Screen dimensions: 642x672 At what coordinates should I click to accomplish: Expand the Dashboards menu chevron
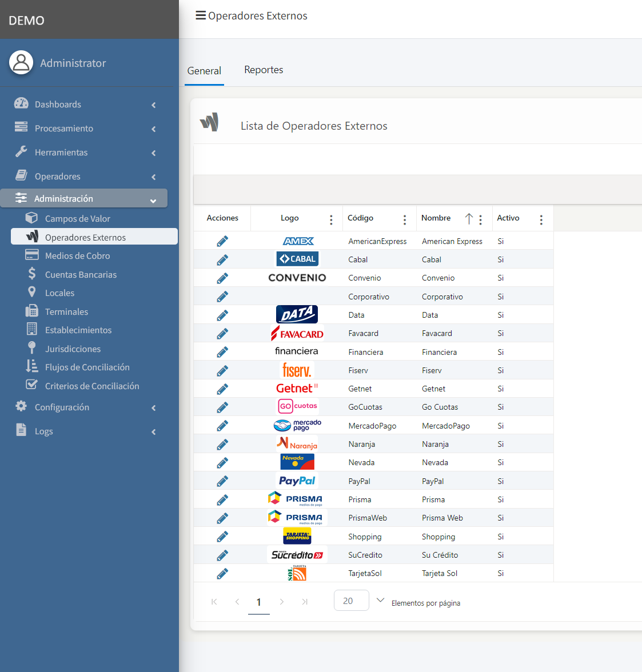154,105
